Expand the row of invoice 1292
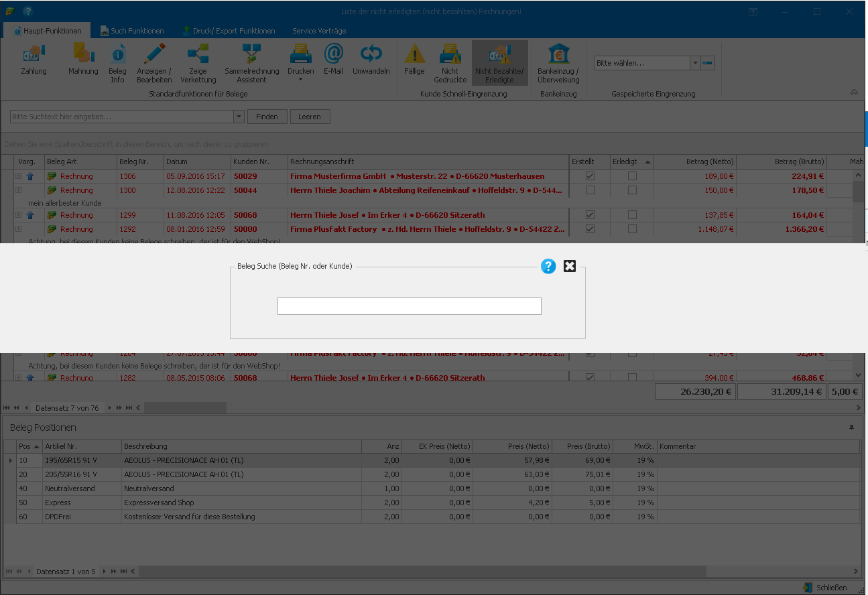Viewport: 868px width, 595px height. tap(19, 229)
